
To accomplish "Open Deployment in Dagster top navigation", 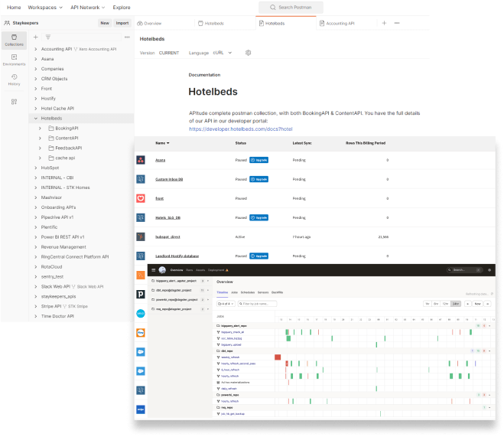I will point(218,270).
